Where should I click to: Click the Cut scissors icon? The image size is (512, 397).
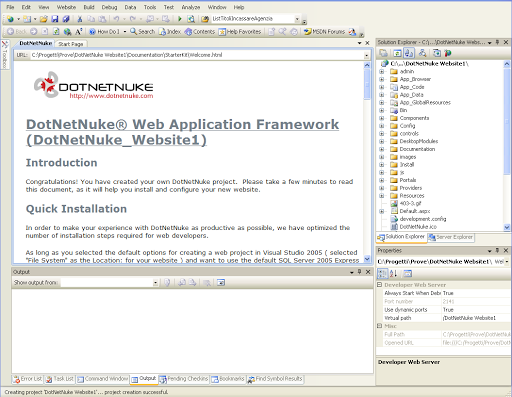80,19
